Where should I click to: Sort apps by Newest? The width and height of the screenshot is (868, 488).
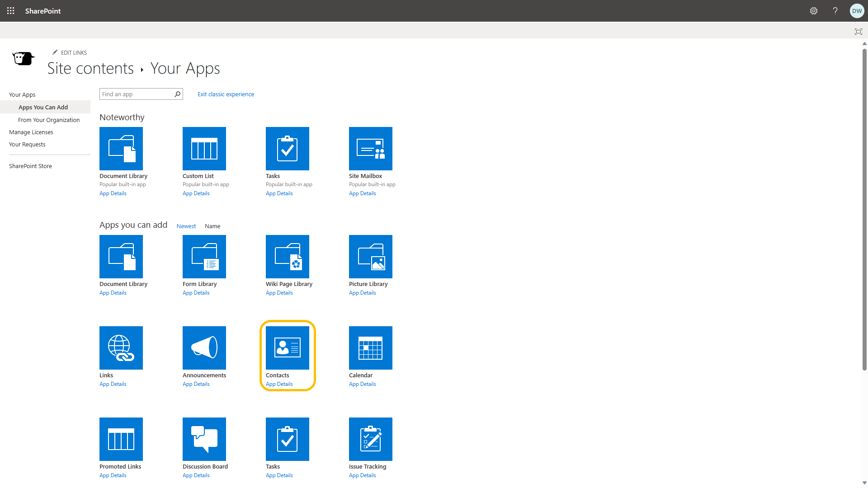click(x=186, y=226)
